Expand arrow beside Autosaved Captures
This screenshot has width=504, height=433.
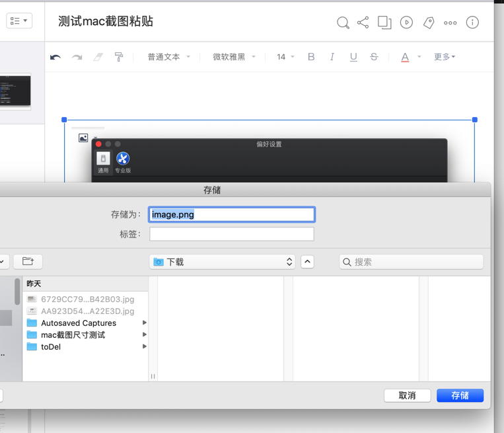[x=144, y=323]
